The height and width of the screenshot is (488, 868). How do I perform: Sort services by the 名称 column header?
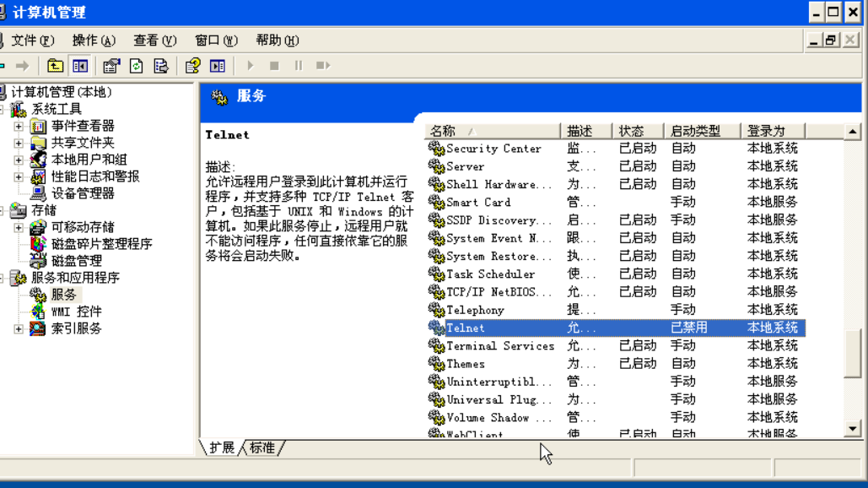pos(493,131)
